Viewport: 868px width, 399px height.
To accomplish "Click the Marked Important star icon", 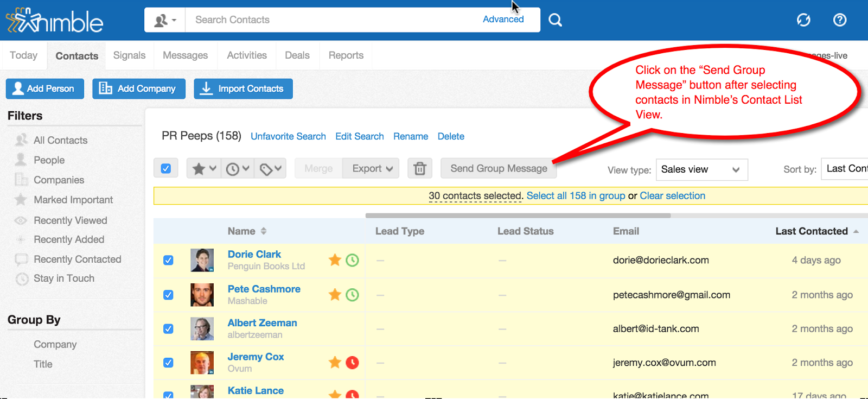I will (x=21, y=200).
